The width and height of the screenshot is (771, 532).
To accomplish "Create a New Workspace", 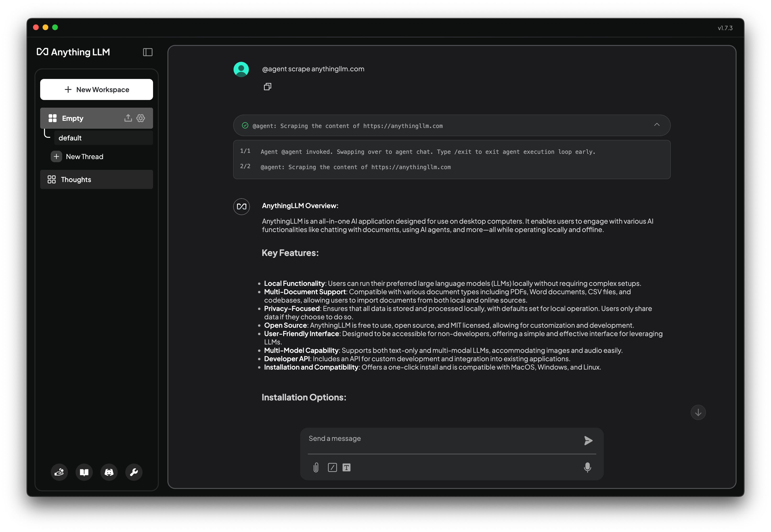I will [x=97, y=89].
